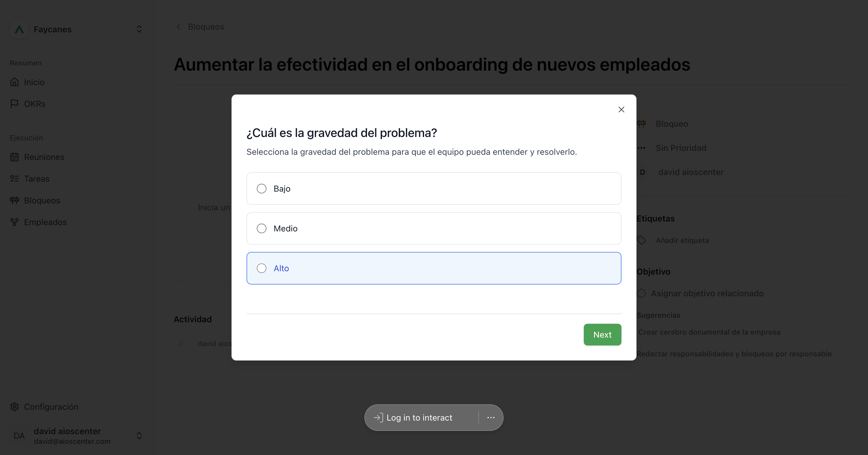
Task: Click the Empleados people icon
Action: click(x=14, y=222)
